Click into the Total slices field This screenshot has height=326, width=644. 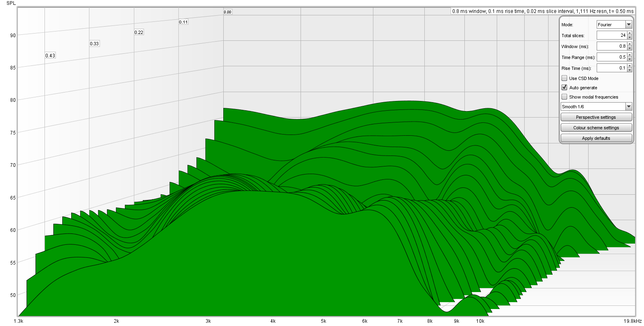612,36
